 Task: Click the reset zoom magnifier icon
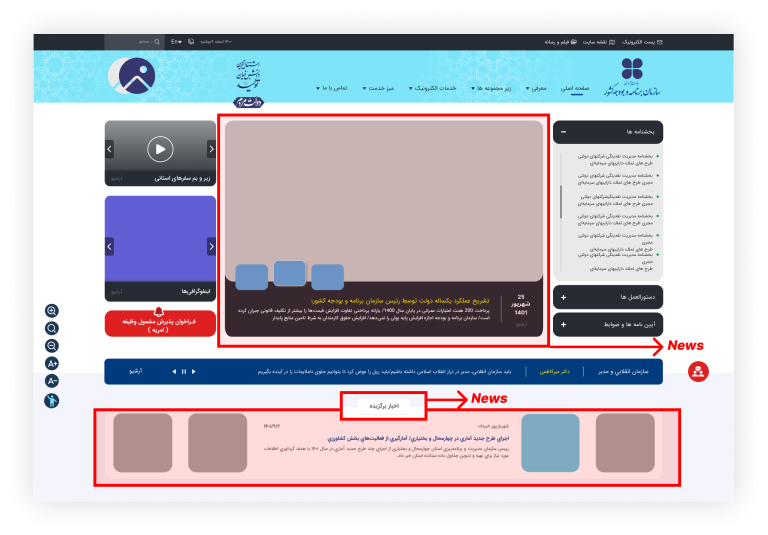click(x=52, y=328)
